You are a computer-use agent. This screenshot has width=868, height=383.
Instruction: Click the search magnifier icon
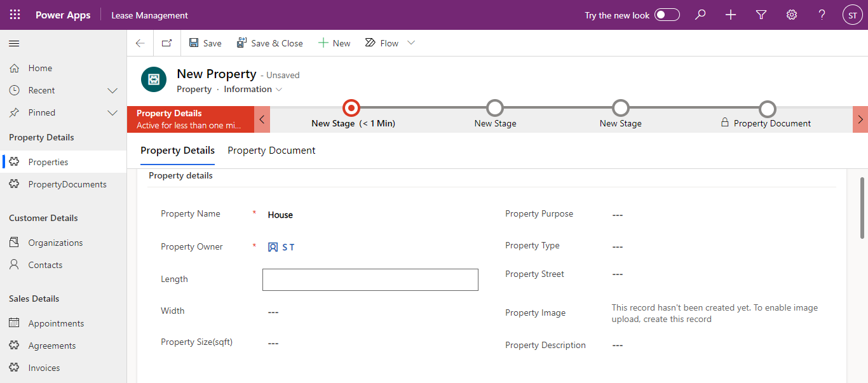coord(700,15)
